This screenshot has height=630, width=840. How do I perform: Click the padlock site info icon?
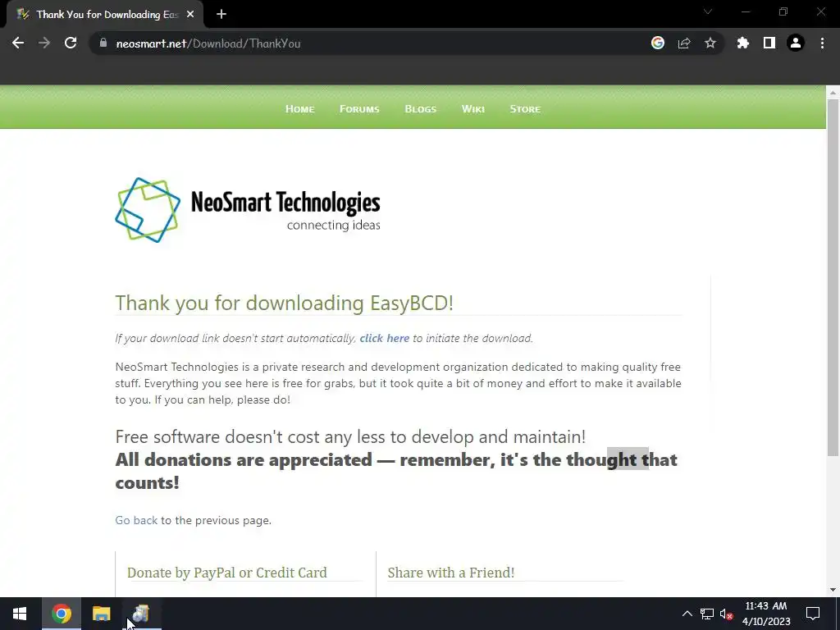[x=103, y=43]
